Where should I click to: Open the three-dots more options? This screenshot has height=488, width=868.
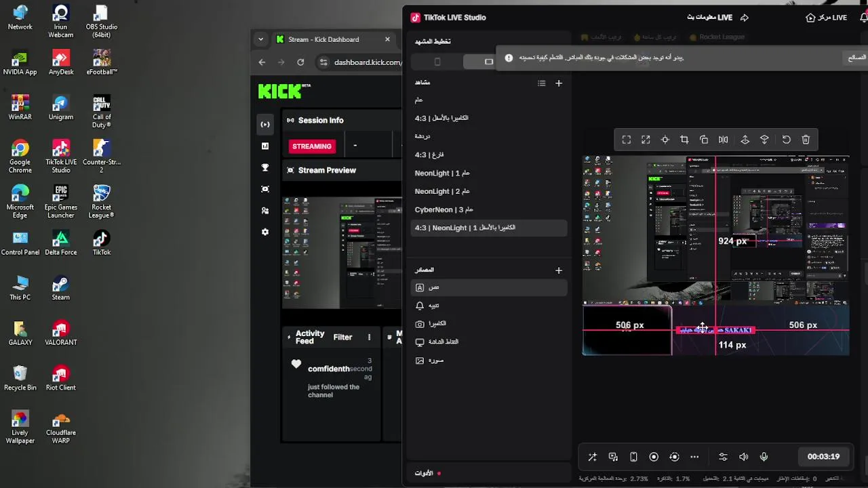(x=694, y=457)
